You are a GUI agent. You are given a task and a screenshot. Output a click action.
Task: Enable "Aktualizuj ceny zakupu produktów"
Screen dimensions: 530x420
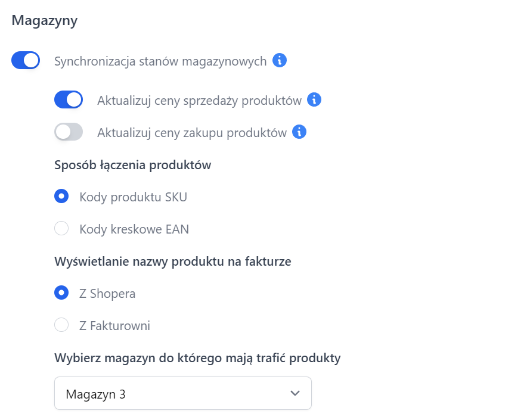(69, 132)
